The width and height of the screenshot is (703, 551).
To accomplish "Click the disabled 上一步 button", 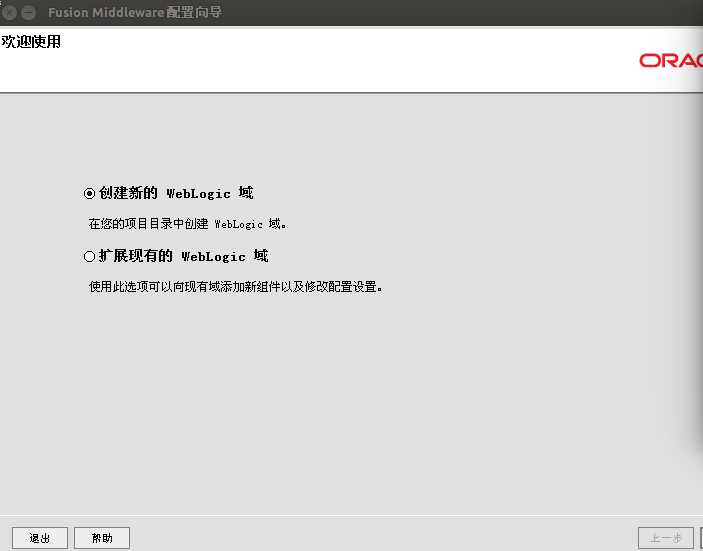I will click(x=666, y=538).
